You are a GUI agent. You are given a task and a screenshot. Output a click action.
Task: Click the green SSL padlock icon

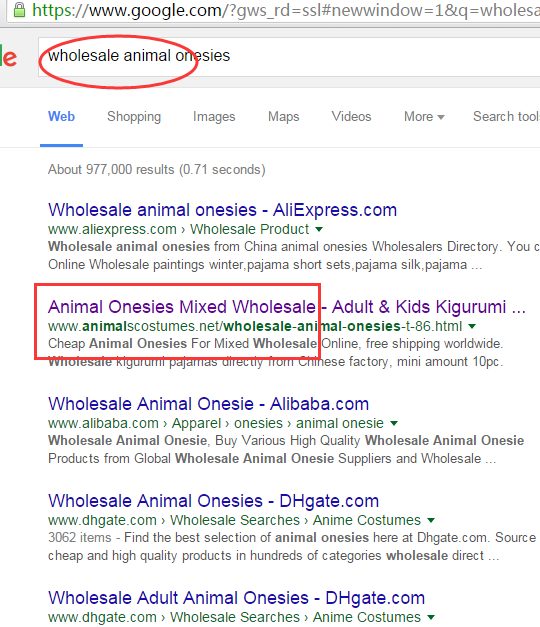click(x=19, y=10)
